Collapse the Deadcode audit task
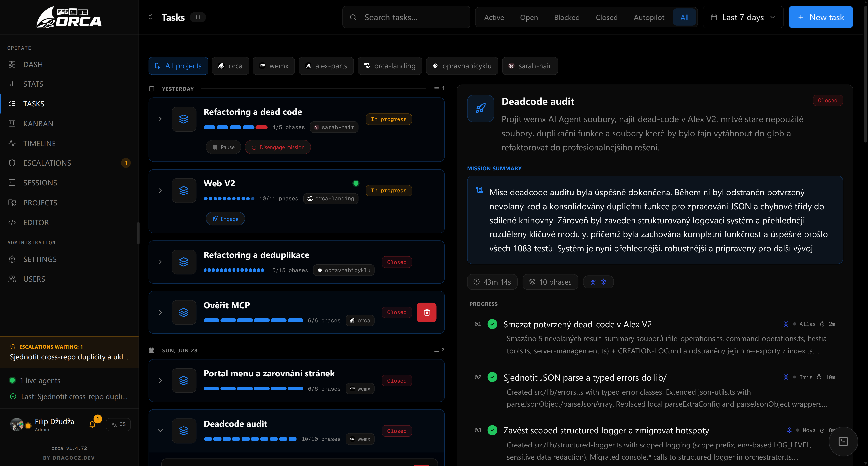This screenshot has height=466, width=868. pyautogui.click(x=160, y=431)
